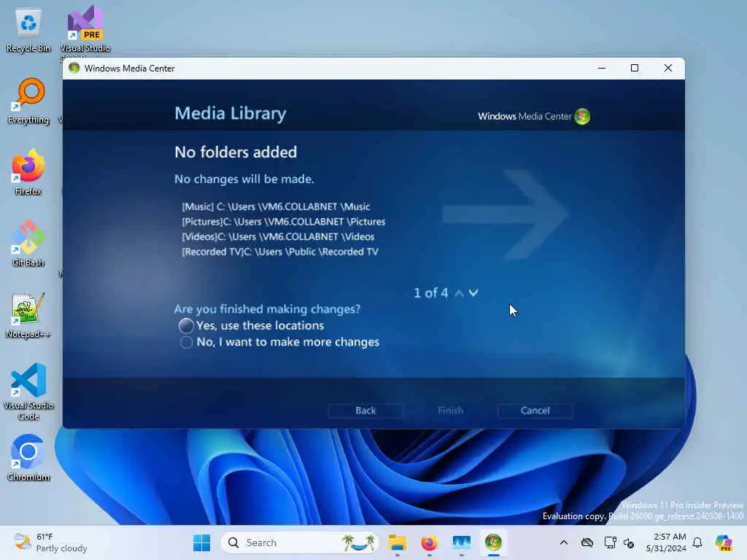Open the weather widget showing 61°F
747x560 pixels.
50,542
